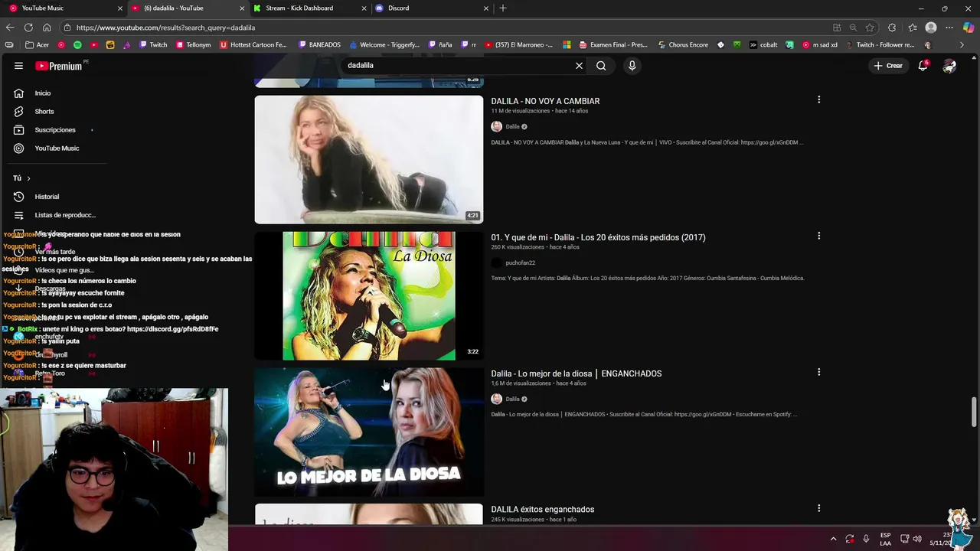Open Suscripciones in the sidebar
Image resolution: width=980 pixels, height=551 pixels.
click(x=54, y=130)
